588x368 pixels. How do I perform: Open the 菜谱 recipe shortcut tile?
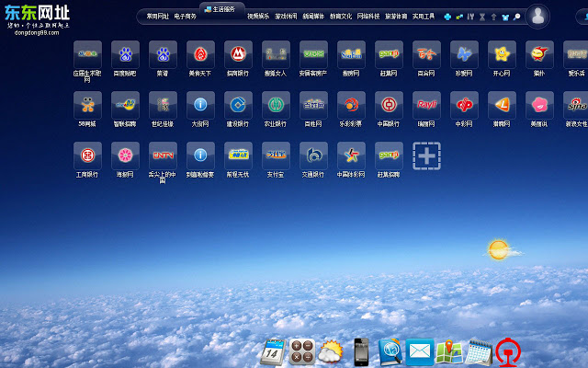[x=163, y=55]
